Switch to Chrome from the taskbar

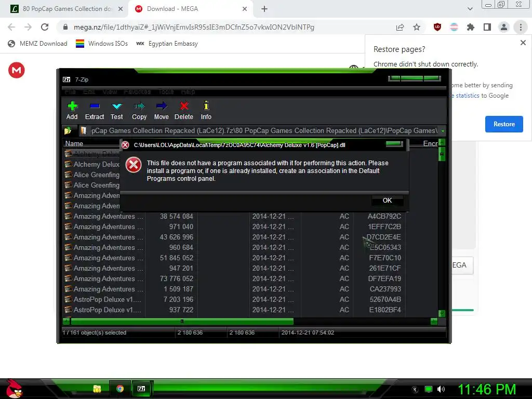pyautogui.click(x=120, y=389)
